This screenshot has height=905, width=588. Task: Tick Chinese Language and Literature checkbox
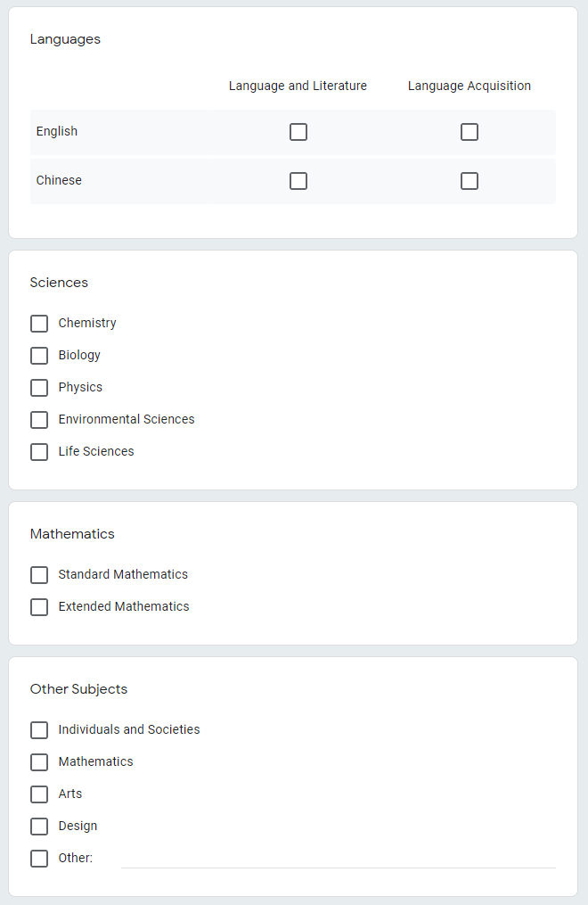(298, 181)
